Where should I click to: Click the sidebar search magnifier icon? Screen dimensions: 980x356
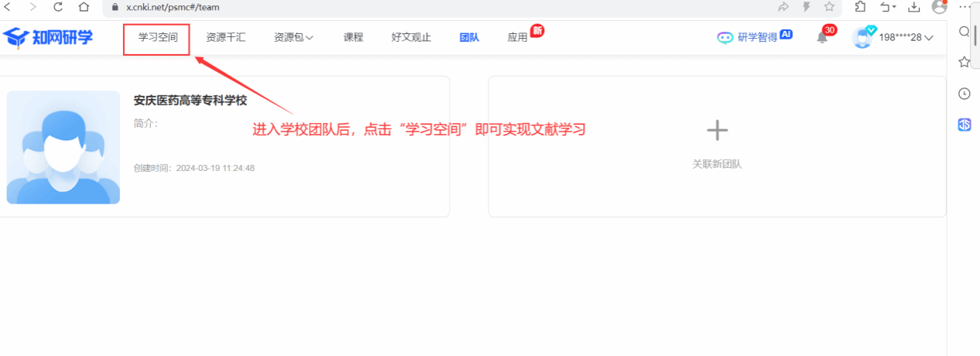(965, 32)
